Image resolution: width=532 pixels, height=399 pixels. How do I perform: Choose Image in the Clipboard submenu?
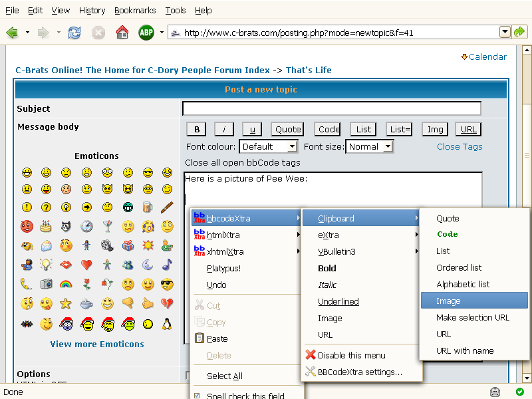(474, 301)
